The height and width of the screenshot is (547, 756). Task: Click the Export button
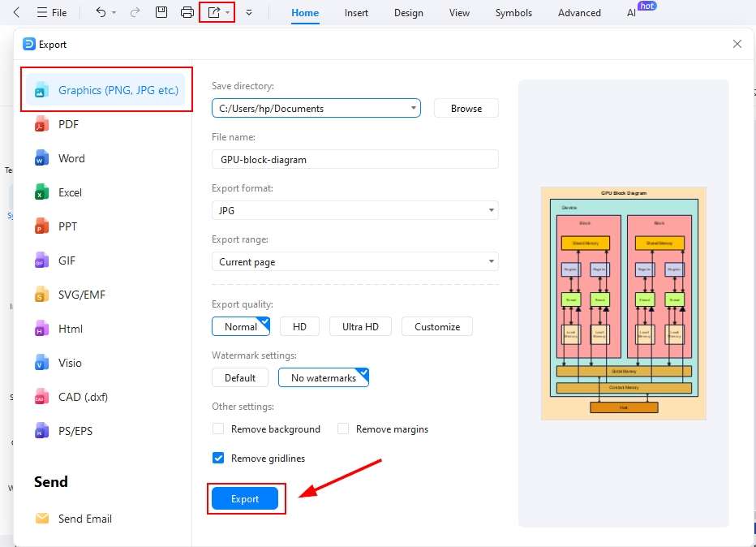(245, 498)
